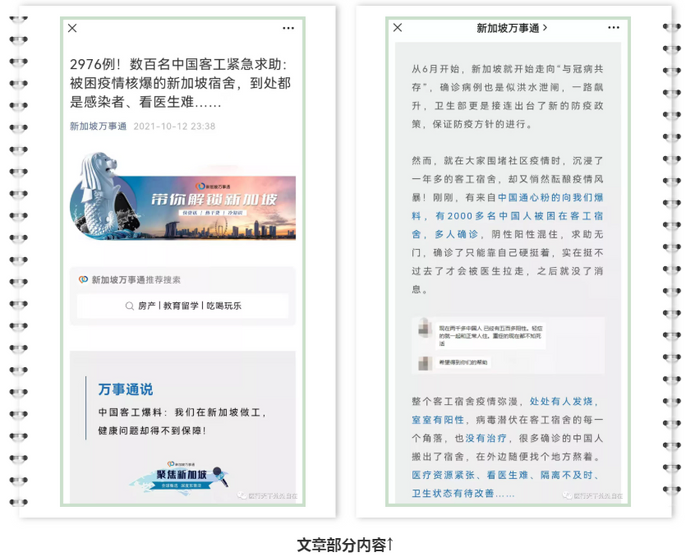Tap the 新加坡万事通 author link under headline
Image resolution: width=695 pixels, height=557 pixels.
98,126
